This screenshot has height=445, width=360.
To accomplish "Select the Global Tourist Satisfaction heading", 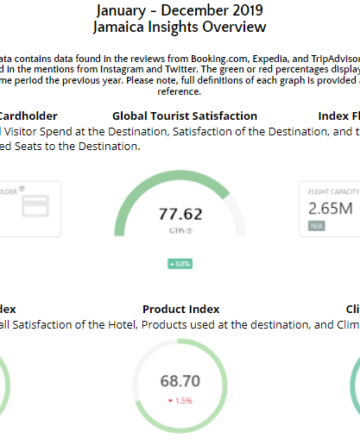I will pyautogui.click(x=185, y=116).
